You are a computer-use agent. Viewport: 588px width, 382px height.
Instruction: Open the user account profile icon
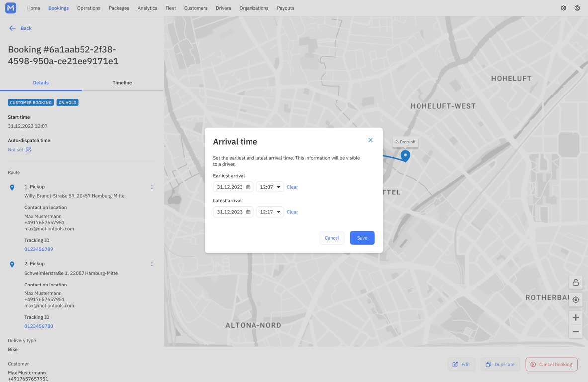click(577, 8)
